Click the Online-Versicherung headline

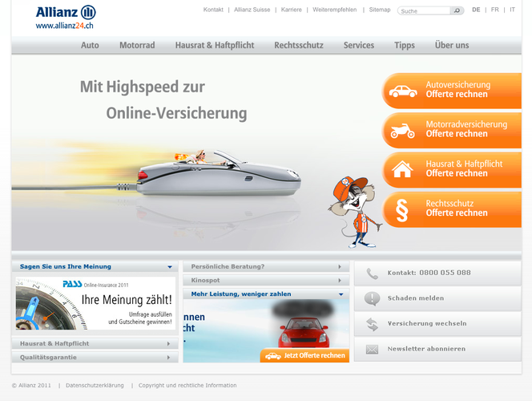coord(176,113)
